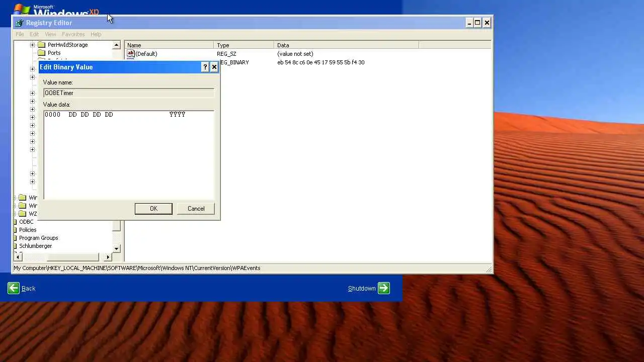Maximize the Registry Editor window
The width and height of the screenshot is (644, 362).
pos(477,23)
